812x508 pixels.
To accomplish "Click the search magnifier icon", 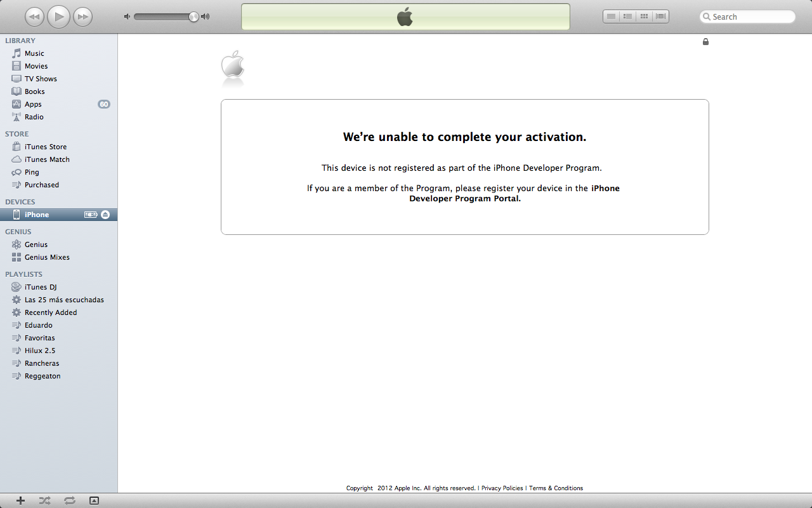I will click(x=707, y=17).
